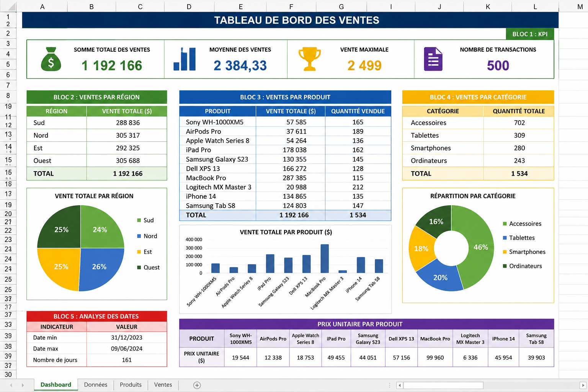Select the dark green 25% pie slice

(60, 229)
